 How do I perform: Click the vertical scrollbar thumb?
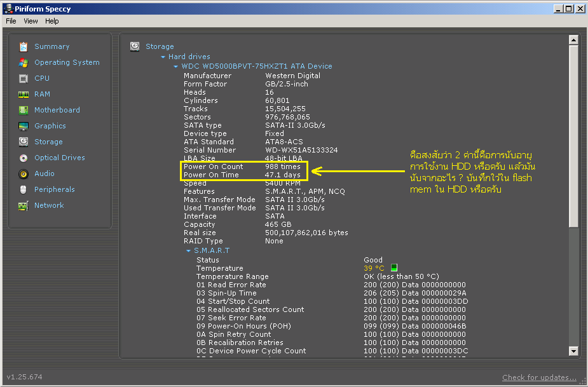[x=573, y=136]
